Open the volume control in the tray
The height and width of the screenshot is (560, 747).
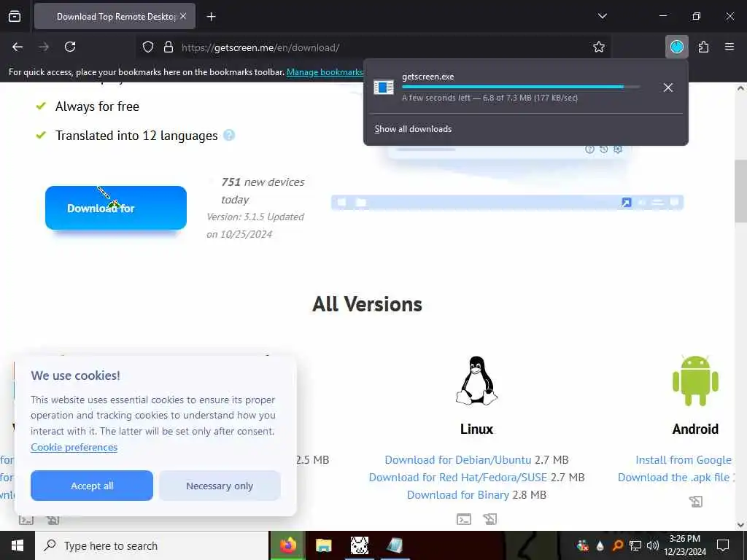pos(653,545)
